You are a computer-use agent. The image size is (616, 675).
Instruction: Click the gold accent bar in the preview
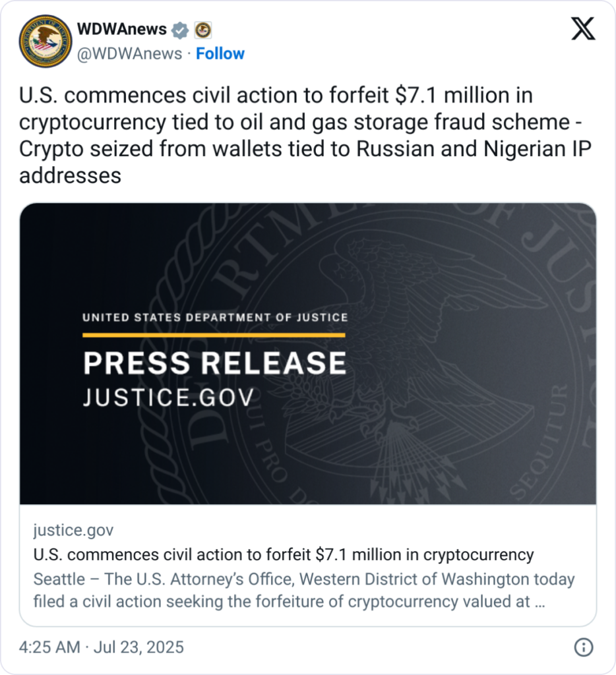pyautogui.click(x=213, y=334)
